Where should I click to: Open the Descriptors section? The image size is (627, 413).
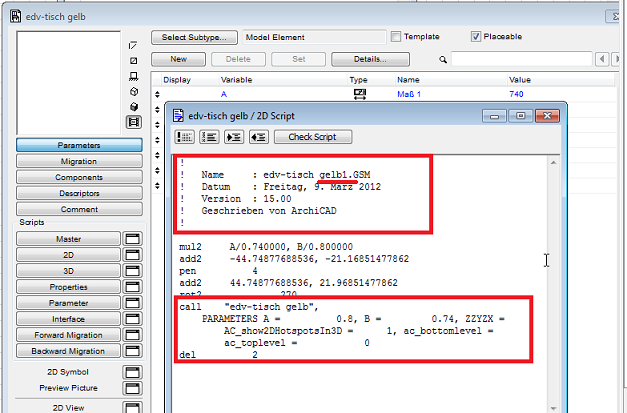tap(79, 193)
